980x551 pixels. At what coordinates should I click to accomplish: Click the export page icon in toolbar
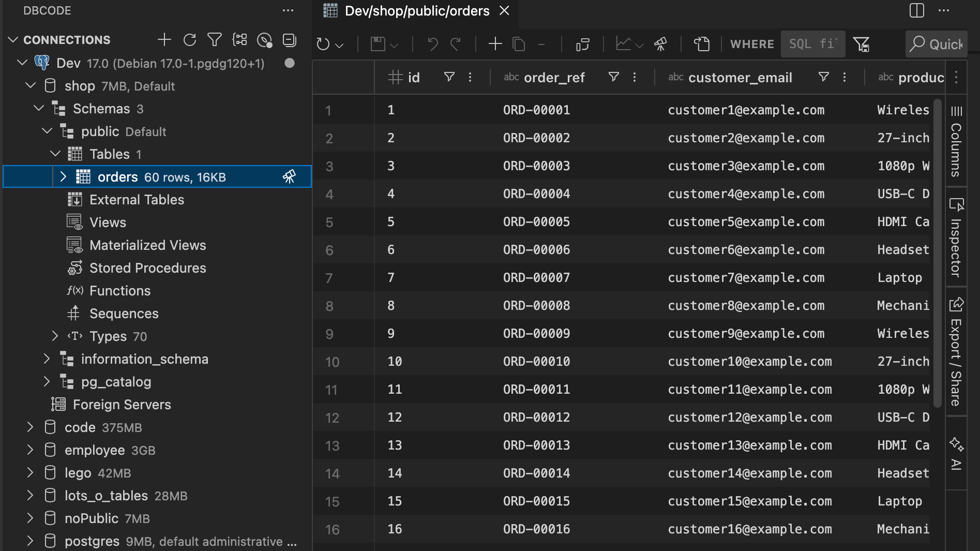coord(702,44)
